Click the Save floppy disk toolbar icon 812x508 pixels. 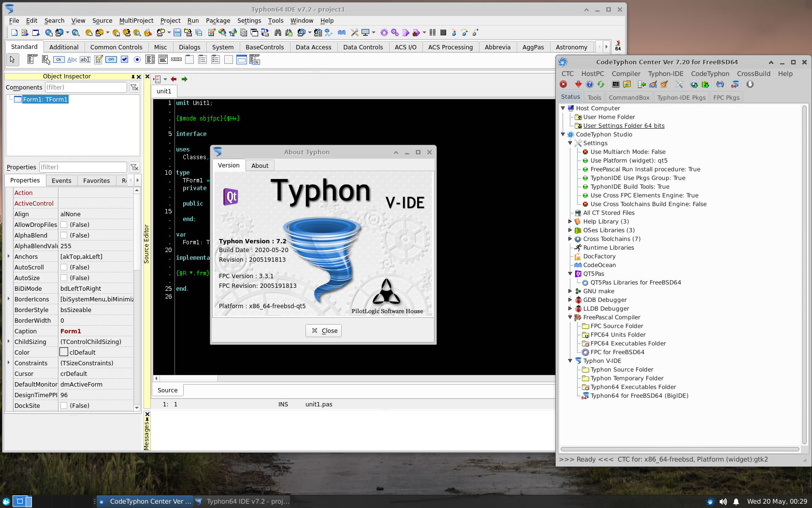[x=177, y=32]
